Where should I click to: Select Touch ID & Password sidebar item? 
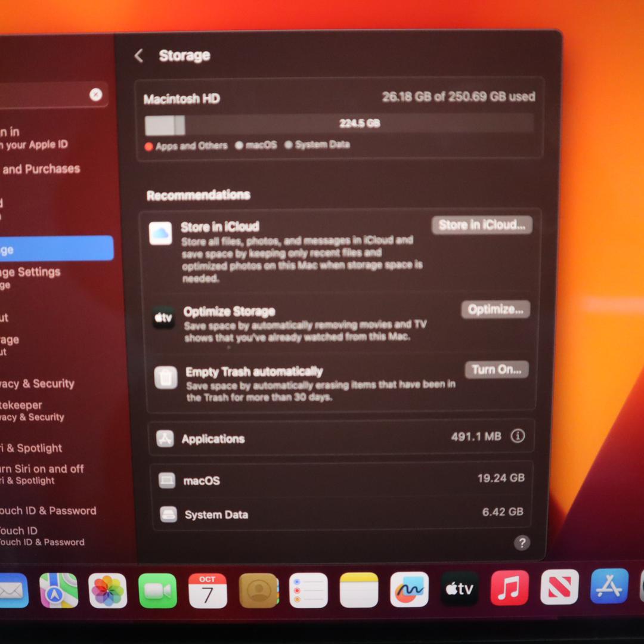click(48, 510)
